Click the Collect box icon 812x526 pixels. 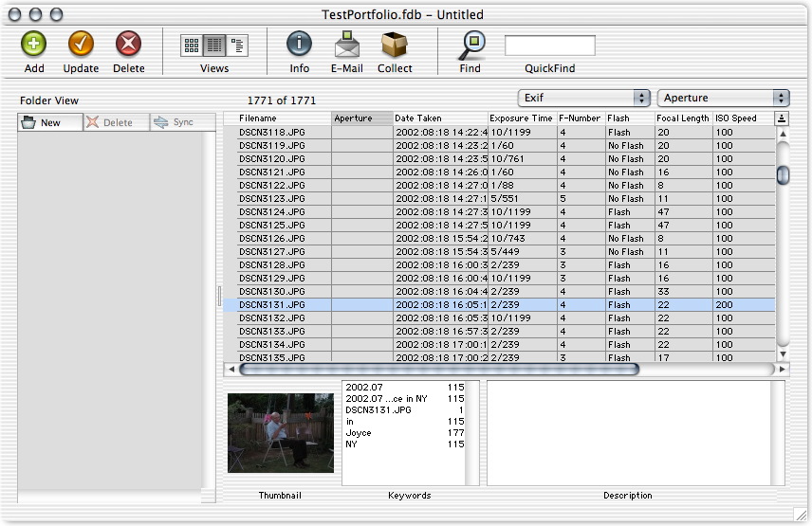[x=395, y=45]
